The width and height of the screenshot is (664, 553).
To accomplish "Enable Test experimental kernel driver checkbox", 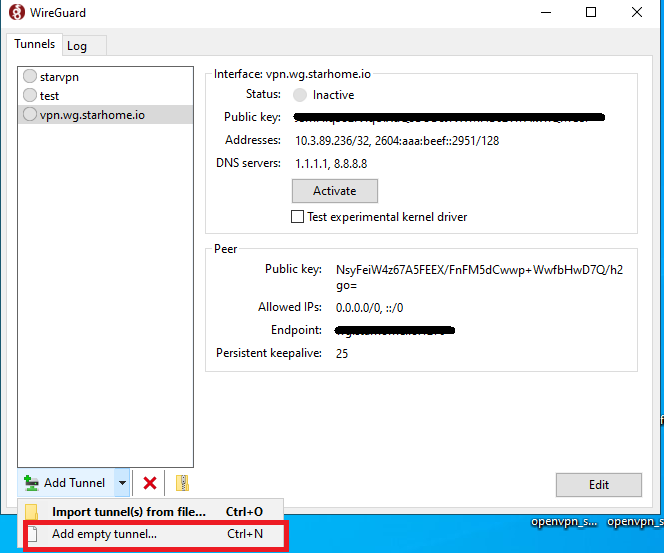I will coord(297,217).
